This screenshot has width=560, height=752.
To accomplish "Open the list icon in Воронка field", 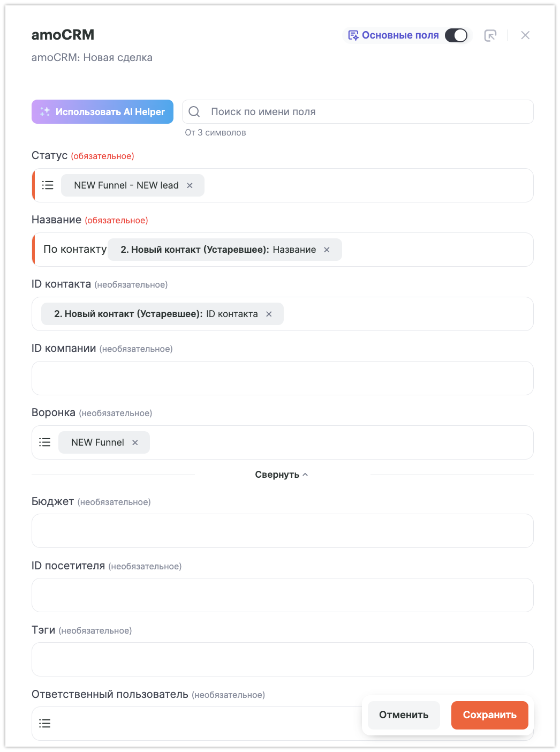I will tap(45, 442).
